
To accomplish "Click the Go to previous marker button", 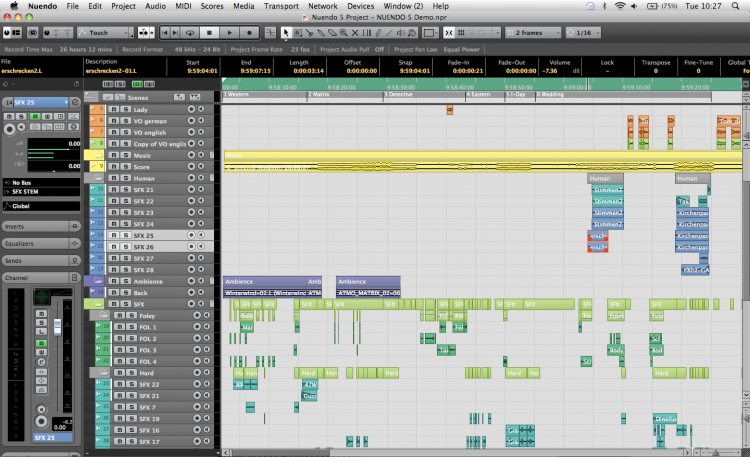I will pyautogui.click(x=165, y=33).
